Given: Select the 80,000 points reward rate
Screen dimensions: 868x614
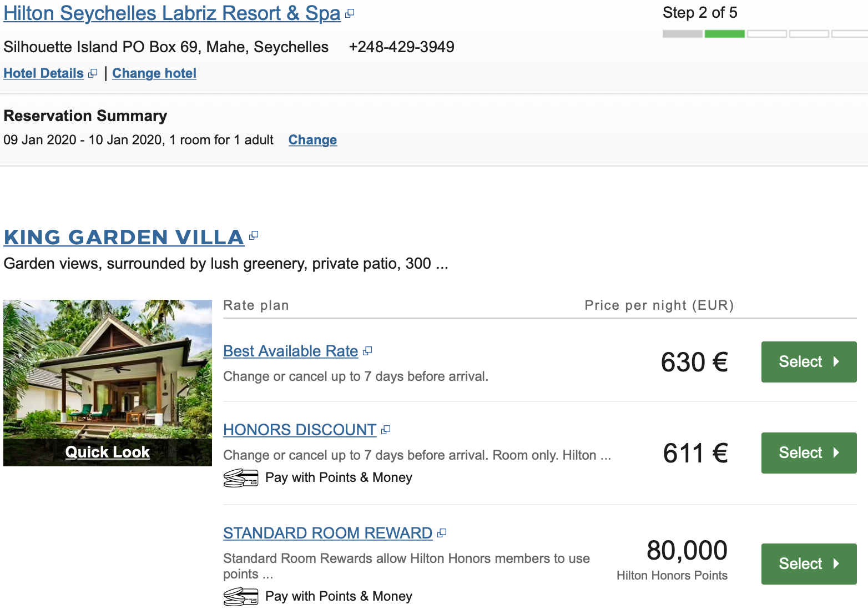Looking at the screenshot, I should [x=809, y=564].
